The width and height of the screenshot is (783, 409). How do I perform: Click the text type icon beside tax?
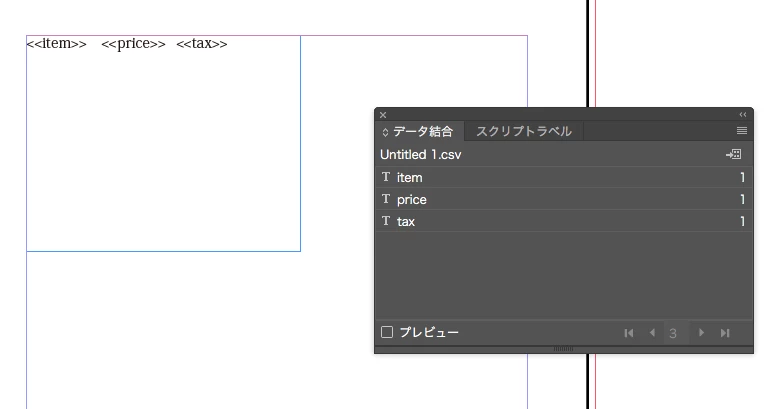coord(386,221)
